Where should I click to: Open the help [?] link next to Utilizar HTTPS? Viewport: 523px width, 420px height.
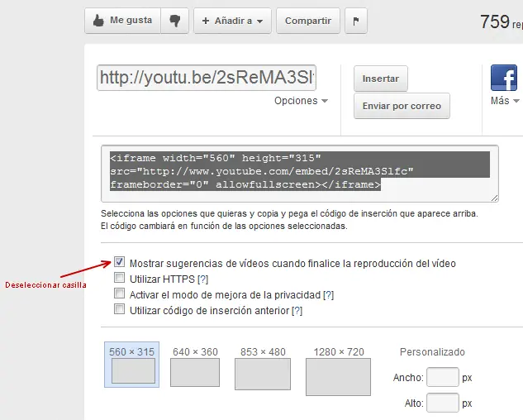202,279
